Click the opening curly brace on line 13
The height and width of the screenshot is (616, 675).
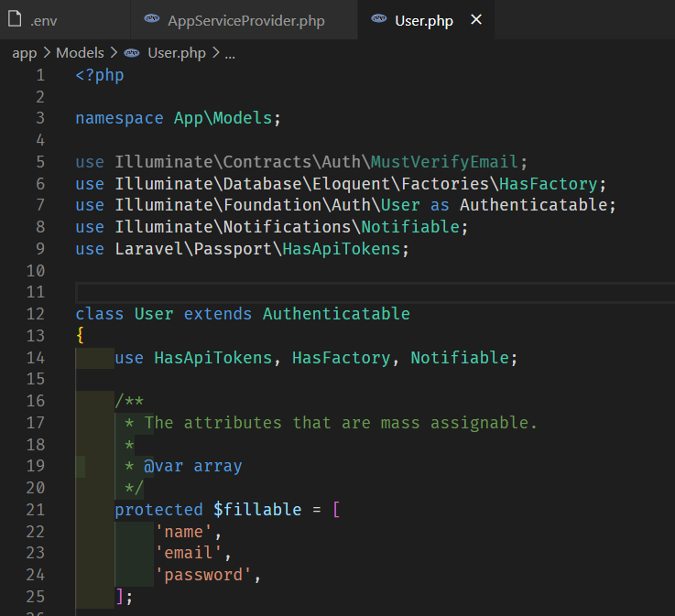(80, 335)
